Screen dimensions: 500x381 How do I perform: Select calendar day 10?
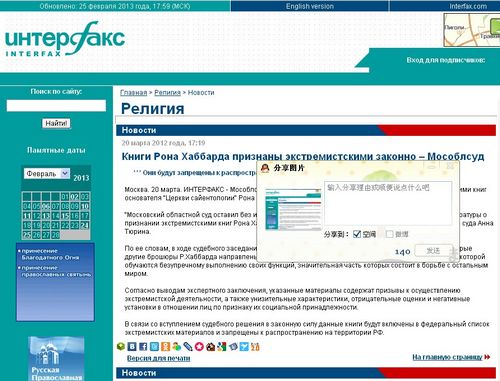[85, 206]
